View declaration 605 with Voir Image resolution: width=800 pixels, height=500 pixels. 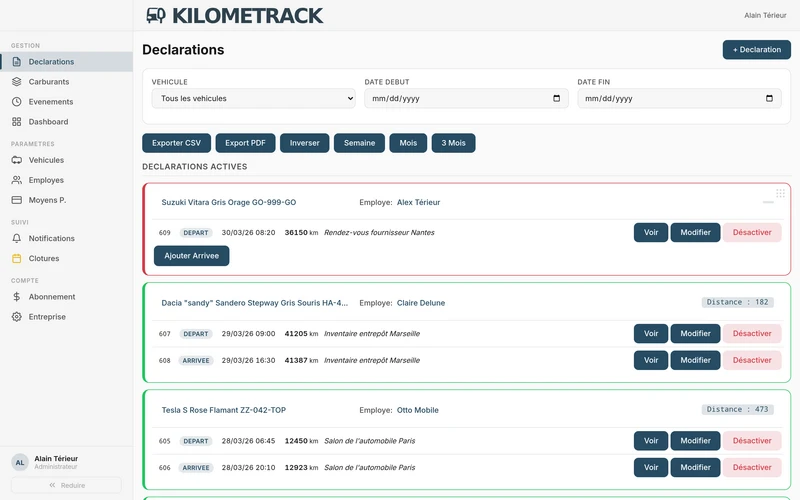[651, 440]
